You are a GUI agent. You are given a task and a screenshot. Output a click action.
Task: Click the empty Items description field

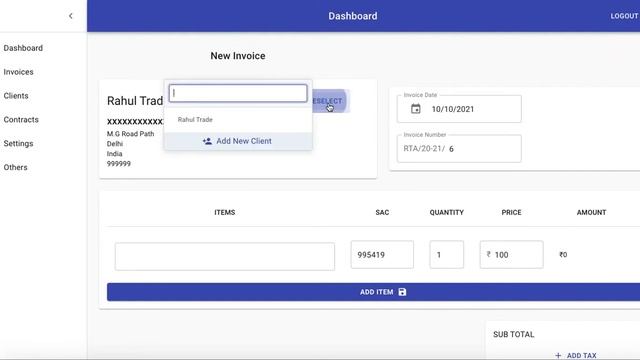point(225,256)
